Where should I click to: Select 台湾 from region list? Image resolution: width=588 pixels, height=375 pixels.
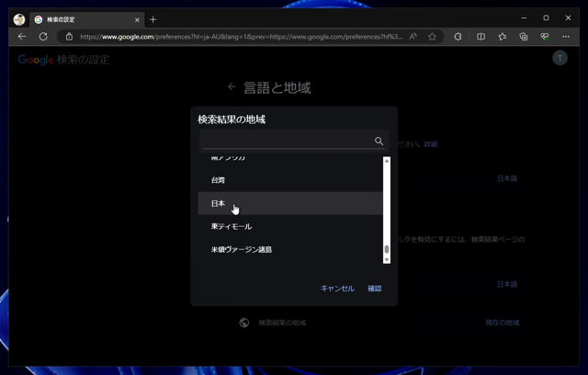tap(290, 180)
